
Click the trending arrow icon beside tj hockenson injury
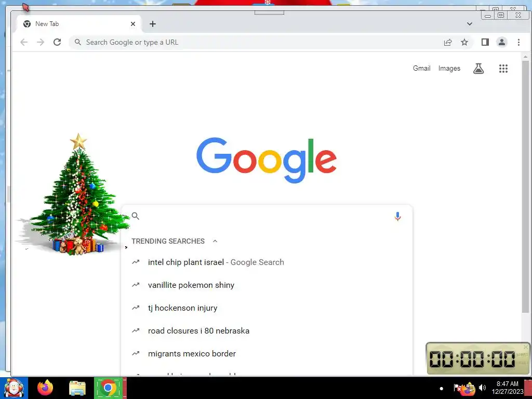pos(136,308)
